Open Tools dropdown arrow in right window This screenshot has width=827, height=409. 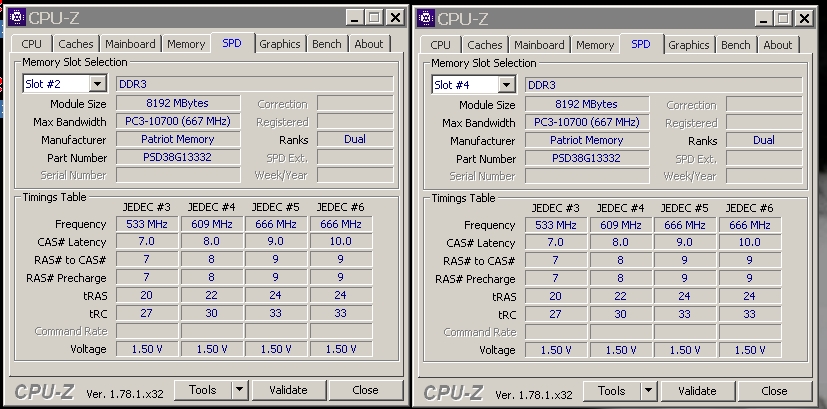point(648,391)
